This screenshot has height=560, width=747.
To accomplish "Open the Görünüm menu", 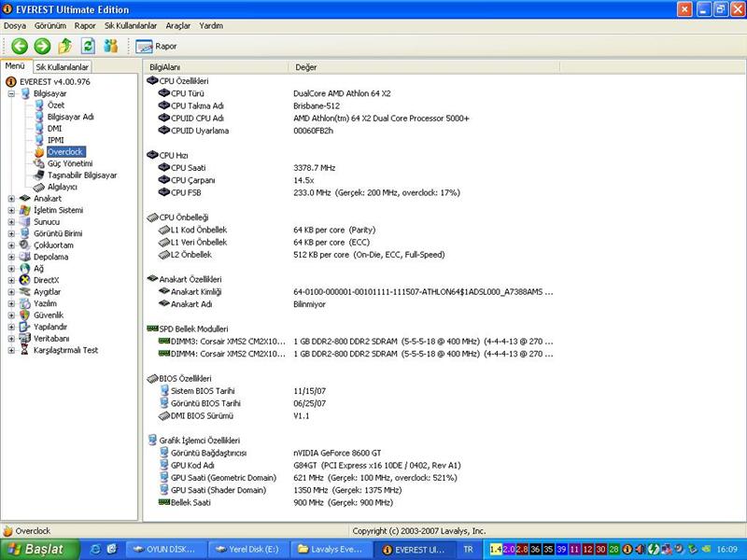I will (x=50, y=26).
